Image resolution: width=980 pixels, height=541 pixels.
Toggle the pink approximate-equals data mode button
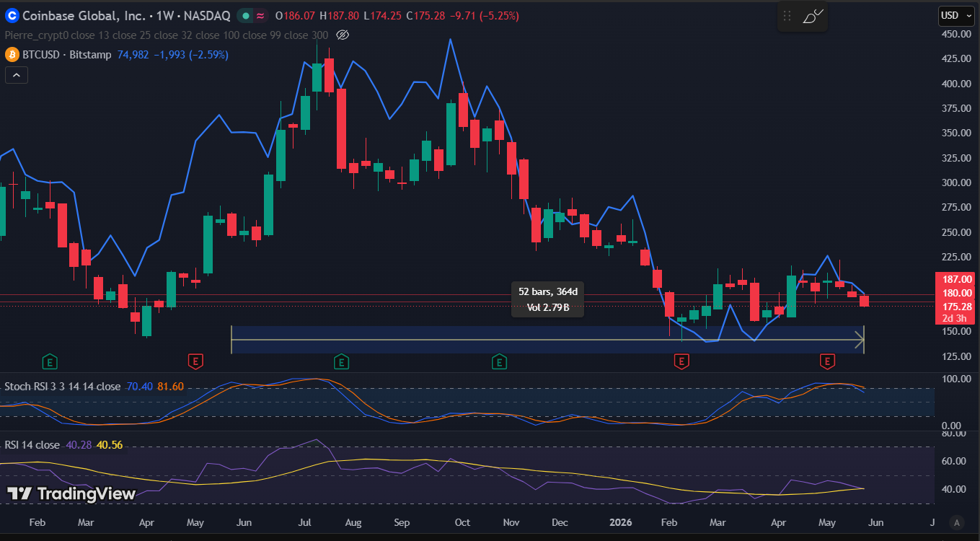coord(260,15)
